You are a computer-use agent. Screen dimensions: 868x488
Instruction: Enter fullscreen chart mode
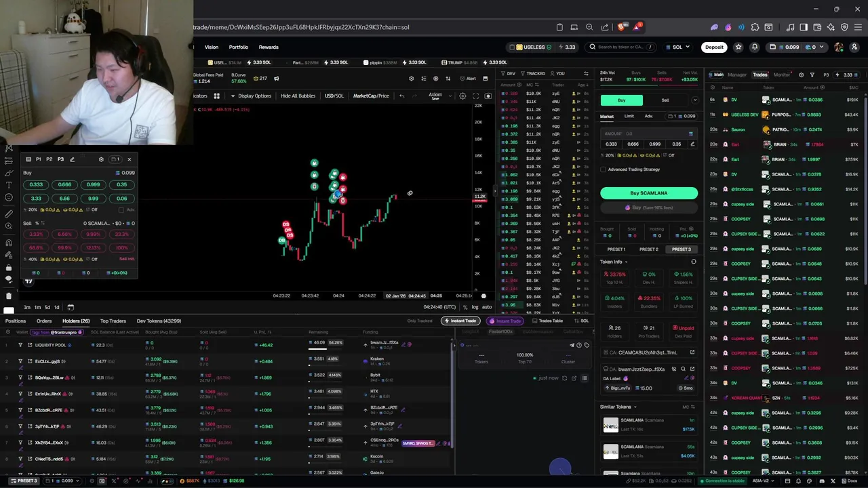tap(475, 96)
